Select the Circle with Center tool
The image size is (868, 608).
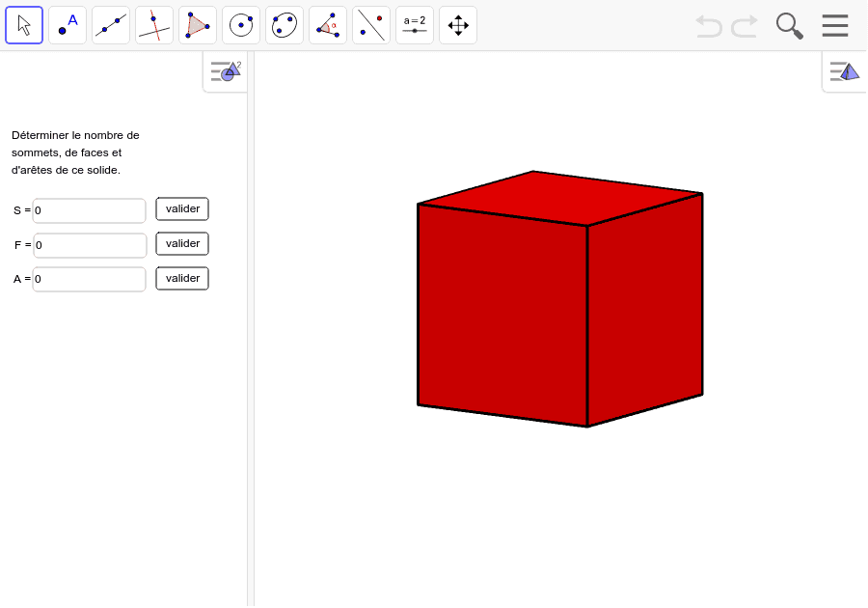[240, 24]
